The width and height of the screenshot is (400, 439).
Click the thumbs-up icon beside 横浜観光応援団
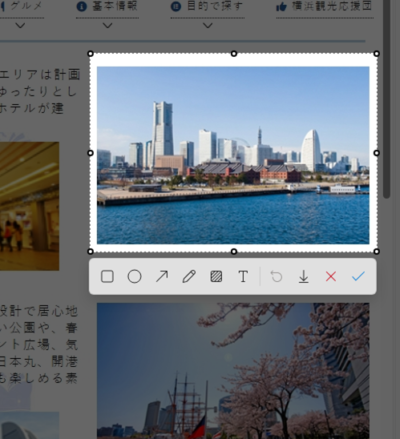pyautogui.click(x=282, y=7)
